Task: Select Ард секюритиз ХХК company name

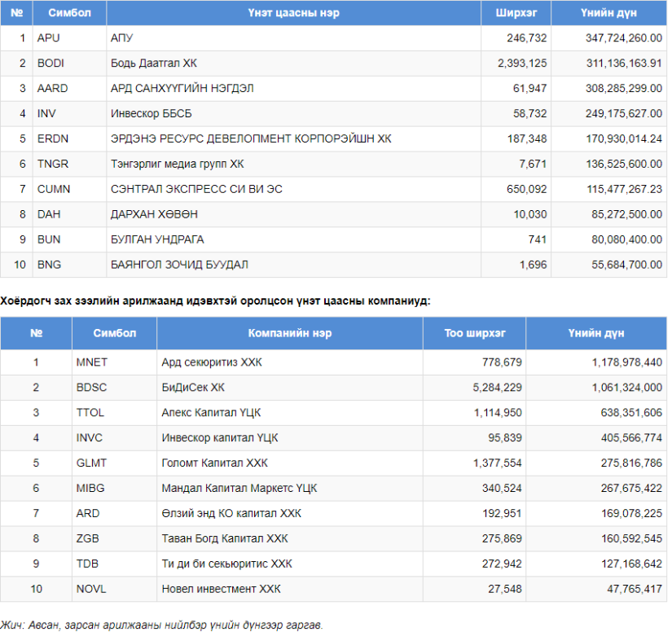Action: (x=212, y=362)
